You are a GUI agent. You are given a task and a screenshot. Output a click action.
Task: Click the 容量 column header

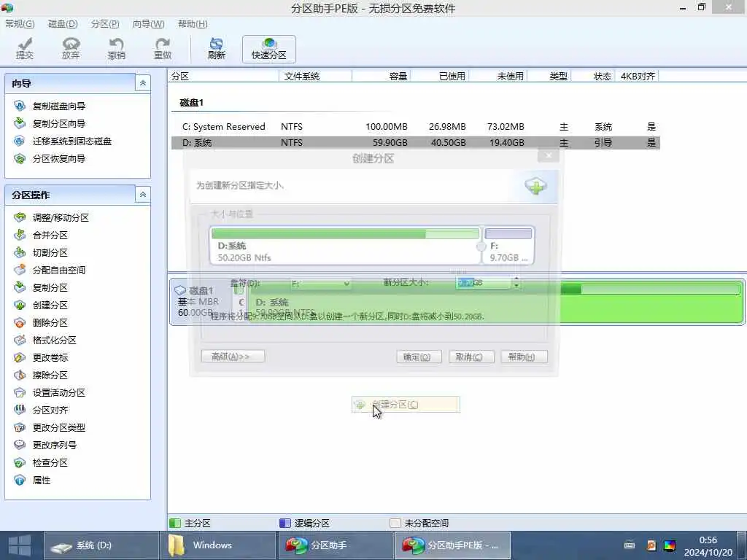point(381,76)
